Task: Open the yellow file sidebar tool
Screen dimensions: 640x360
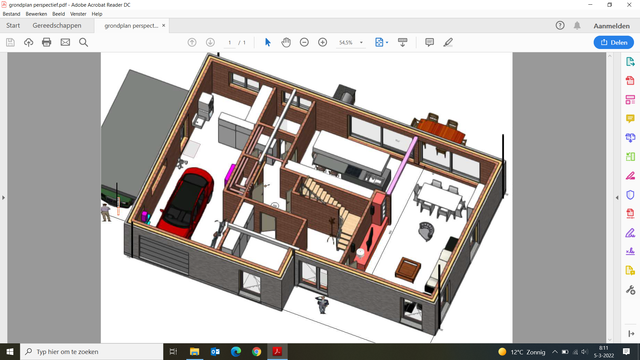Action: [x=630, y=271]
